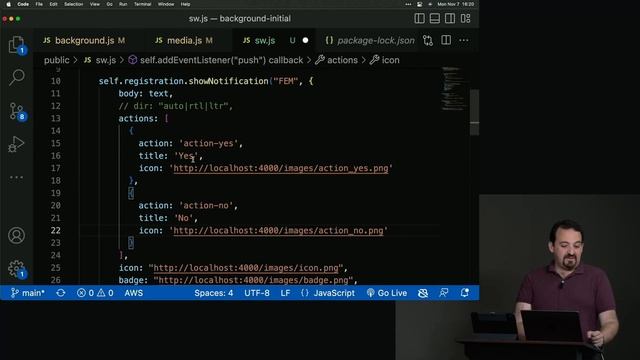Image resolution: width=640 pixels, height=360 pixels.
Task: Open Selection menu
Action: [73, 4]
